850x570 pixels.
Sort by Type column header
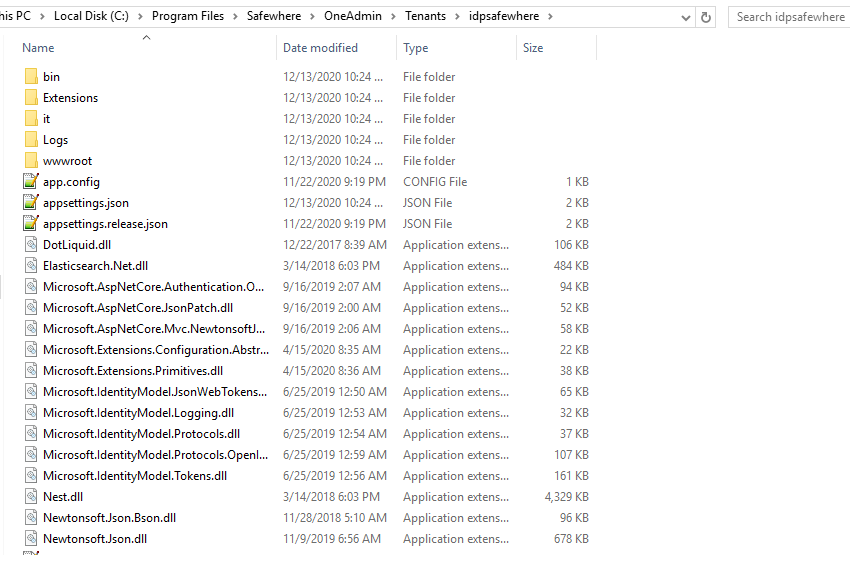[416, 48]
